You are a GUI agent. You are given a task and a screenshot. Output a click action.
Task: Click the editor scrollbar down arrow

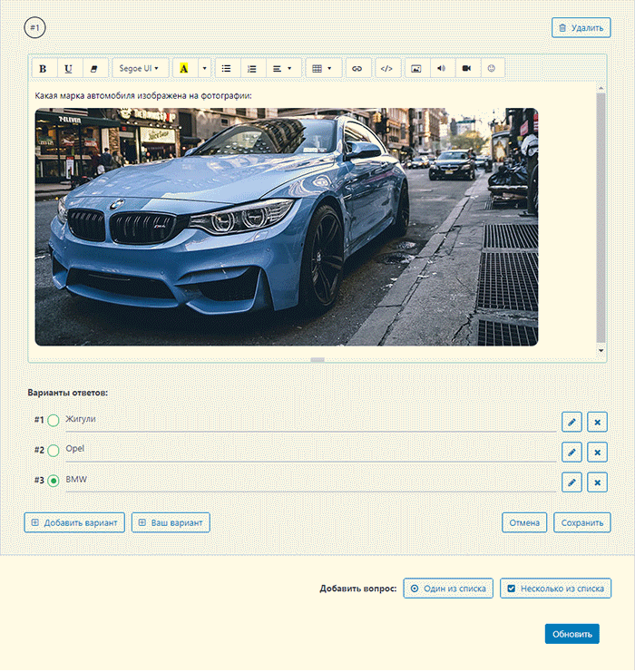pos(601,351)
